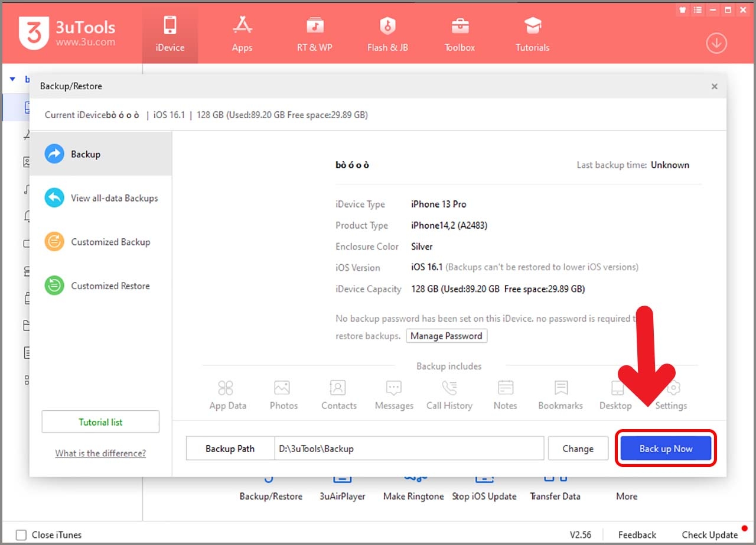Click the 3uTools logo icon
756x545 pixels.
click(34, 33)
